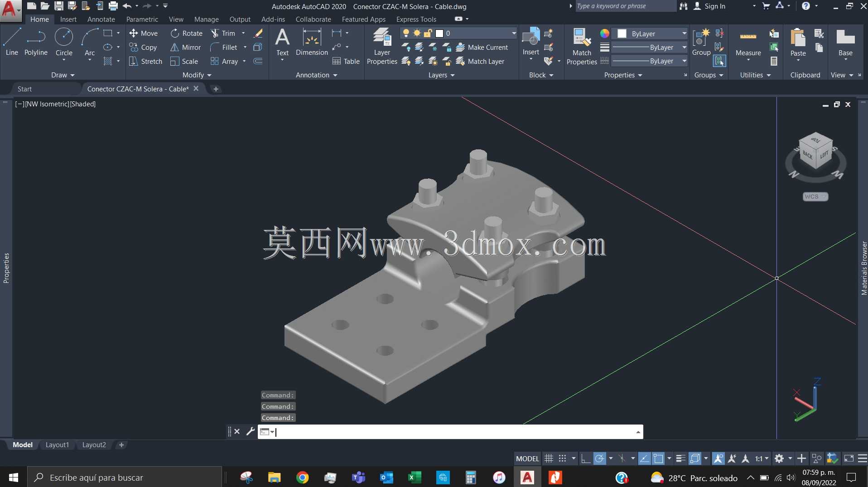Toggle object snap tracking in status bar
Image resolution: width=868 pixels, height=487 pixels.
[x=644, y=458]
